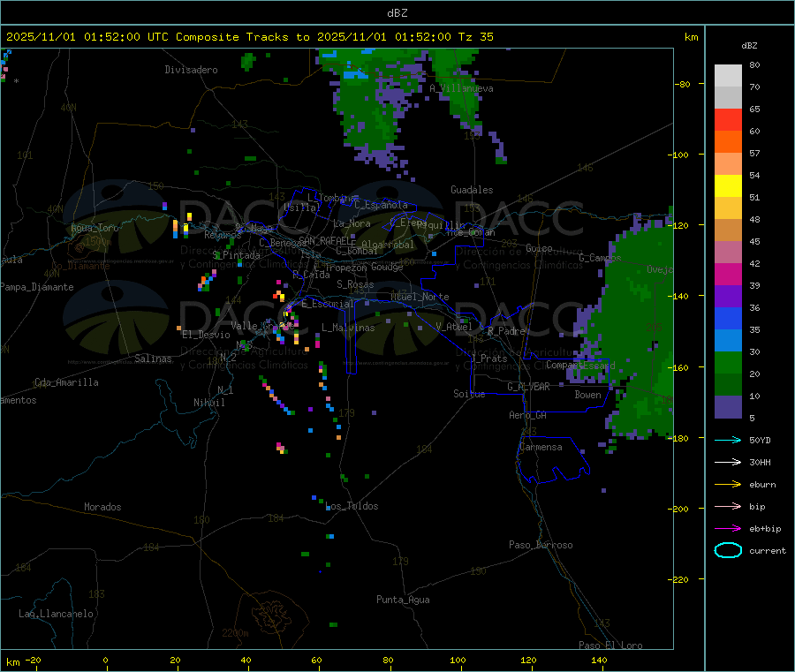Click the 'dBZ' title at top center

(397, 13)
